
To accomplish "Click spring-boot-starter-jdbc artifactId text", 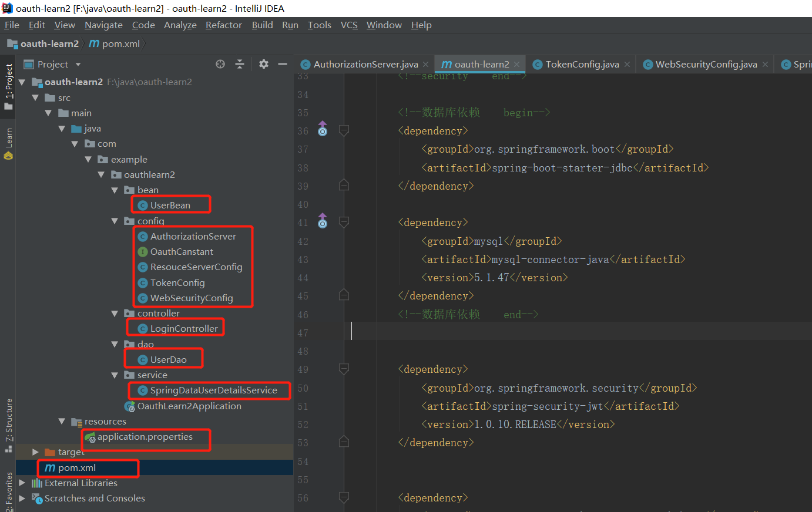I will [x=562, y=167].
